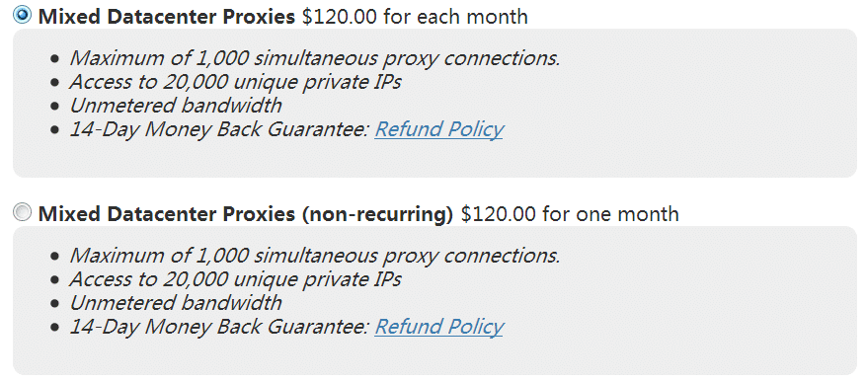Click "Maximum of 1,000" line in each-month plan
This screenshot has width=868, height=382.
point(315,58)
